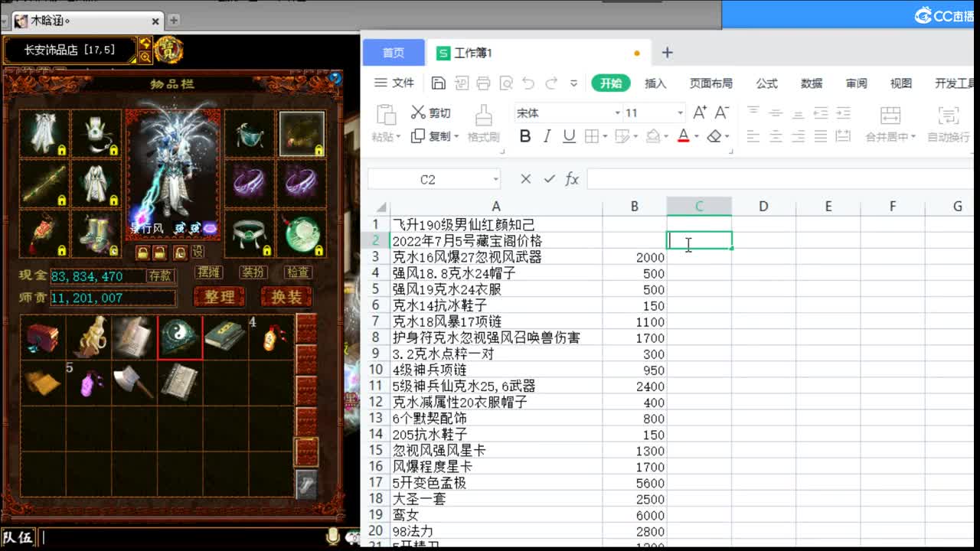Screen dimensions: 980x551
Task: Click the merge and center icon
Action: click(x=890, y=116)
